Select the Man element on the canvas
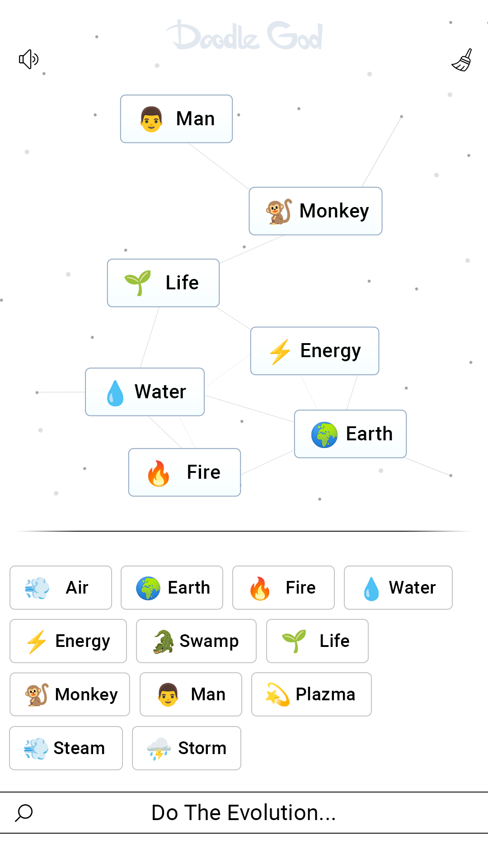Image resolution: width=488 pixels, height=868 pixels. (x=176, y=119)
